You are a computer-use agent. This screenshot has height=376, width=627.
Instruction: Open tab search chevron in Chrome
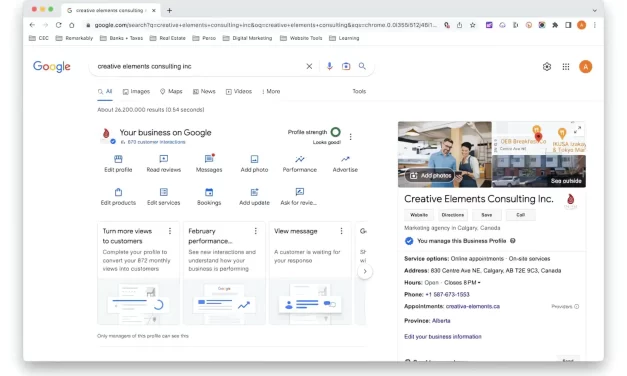(595, 10)
